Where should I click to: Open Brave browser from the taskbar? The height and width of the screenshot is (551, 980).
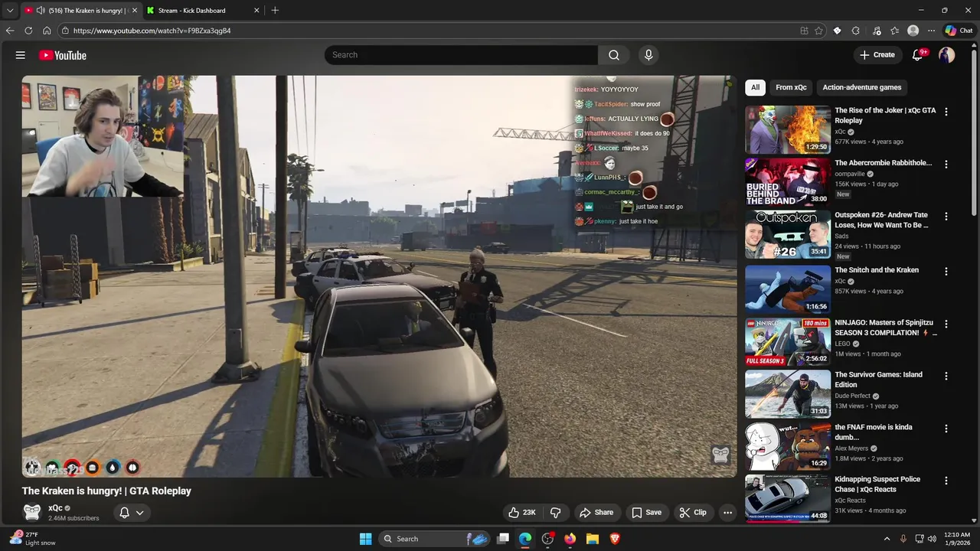point(615,539)
